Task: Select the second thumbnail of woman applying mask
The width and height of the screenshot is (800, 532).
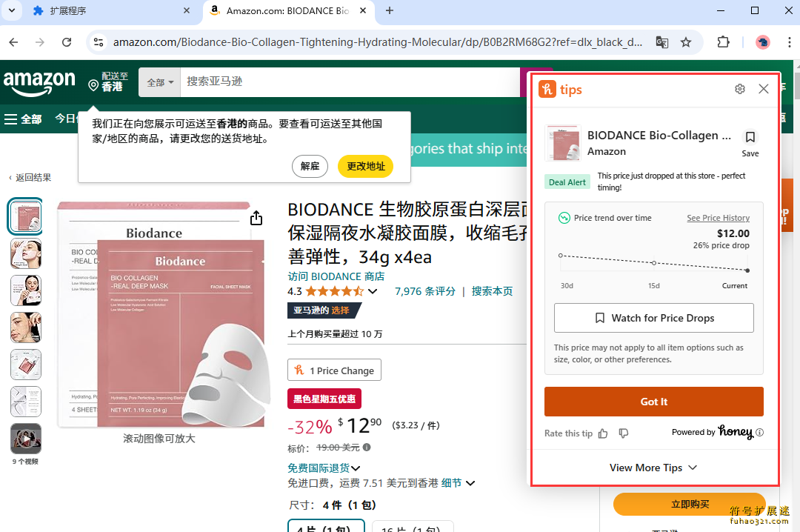Action: (x=25, y=253)
